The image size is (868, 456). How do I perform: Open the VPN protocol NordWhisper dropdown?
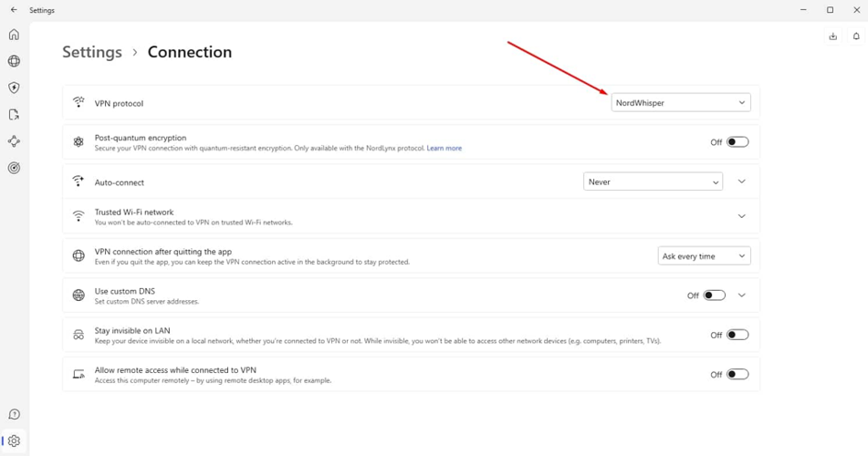pyautogui.click(x=680, y=103)
